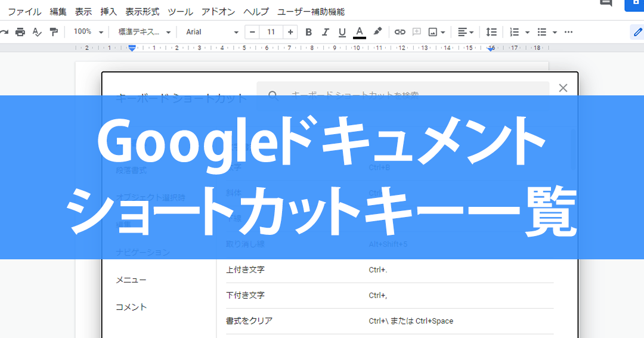Run spell check icon
Screen dimensions: 644x338
tap(37, 32)
